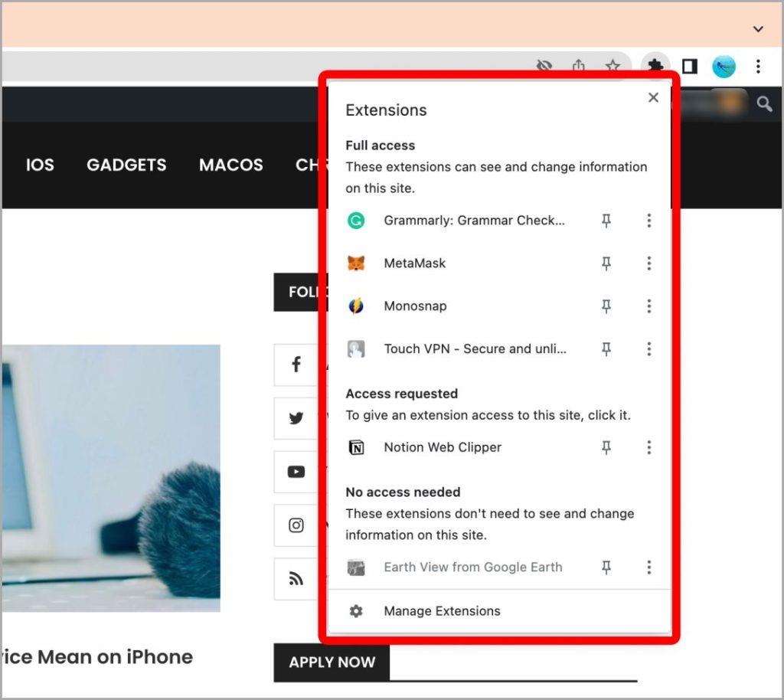
Task: Select Grammarly: Grammar Check extension name
Action: pyautogui.click(x=474, y=221)
